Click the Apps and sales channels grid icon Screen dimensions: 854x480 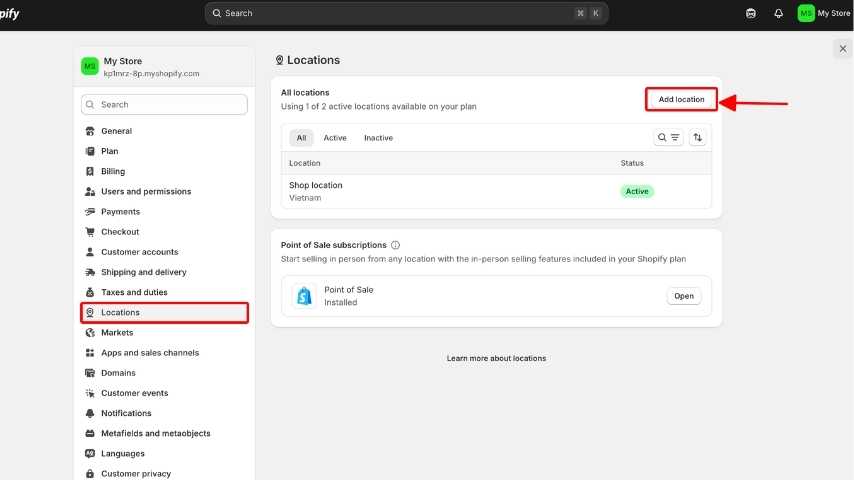point(90,353)
